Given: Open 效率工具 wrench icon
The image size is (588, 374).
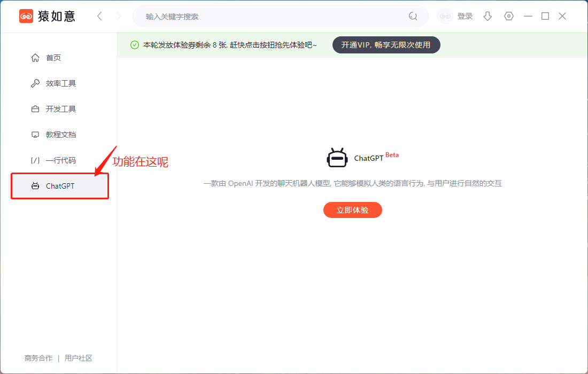Looking at the screenshot, I should coord(35,83).
